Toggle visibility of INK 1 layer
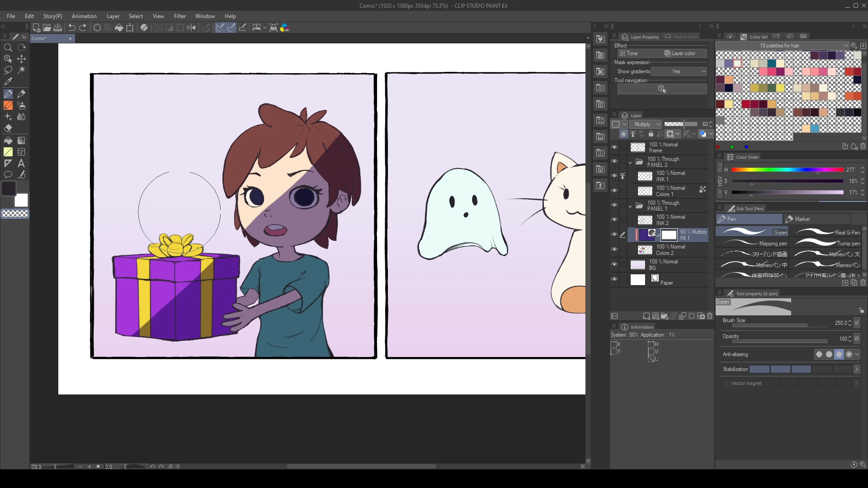 tap(614, 176)
